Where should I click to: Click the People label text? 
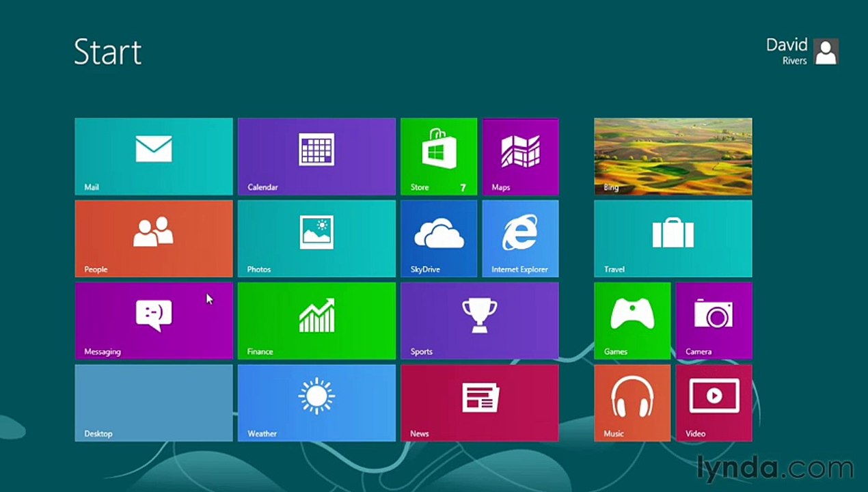(x=96, y=269)
